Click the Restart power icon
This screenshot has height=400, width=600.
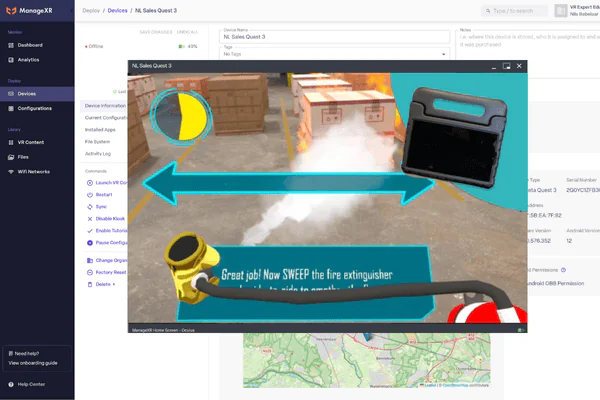click(90, 195)
